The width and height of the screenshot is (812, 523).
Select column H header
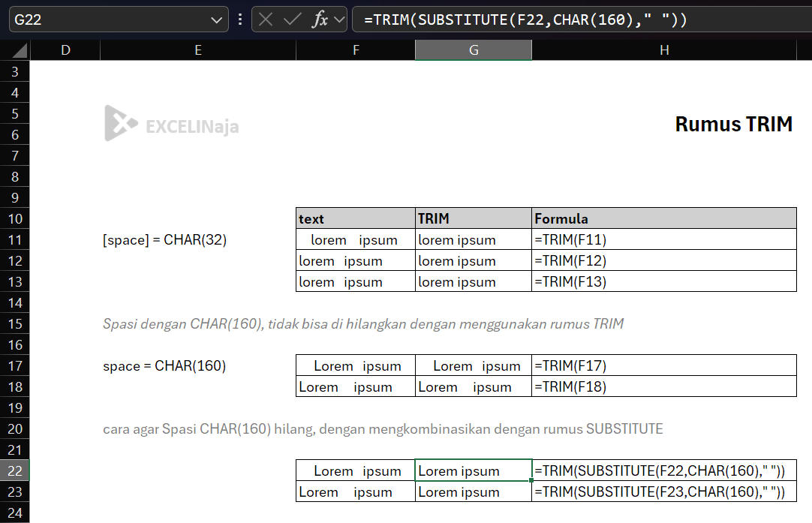[664, 50]
